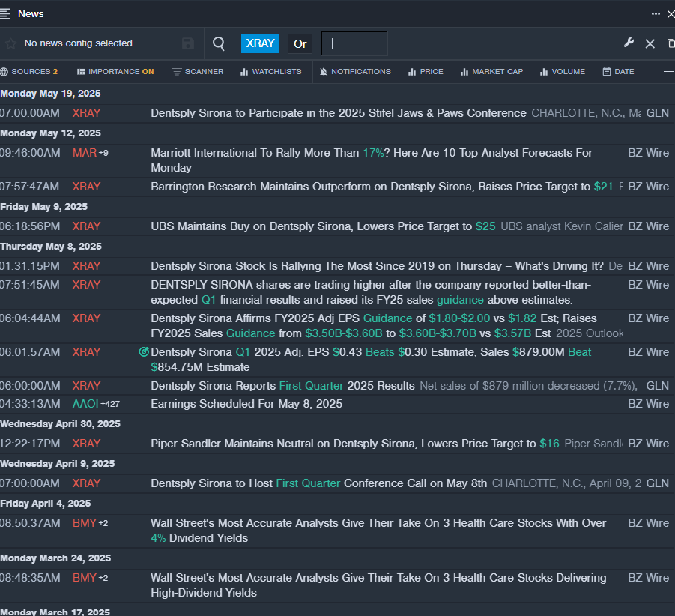Open the Reports First Quarter 2025 Results headline
Image resolution: width=675 pixels, height=616 pixels.
coord(283,386)
